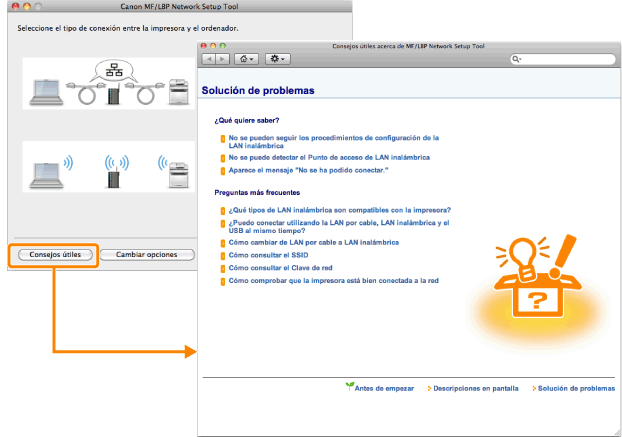The height and width of the screenshot is (437, 622).
Task: Open '¿Qué tipos de LAN inalámbrica son compatibles' link
Action: [339, 210]
